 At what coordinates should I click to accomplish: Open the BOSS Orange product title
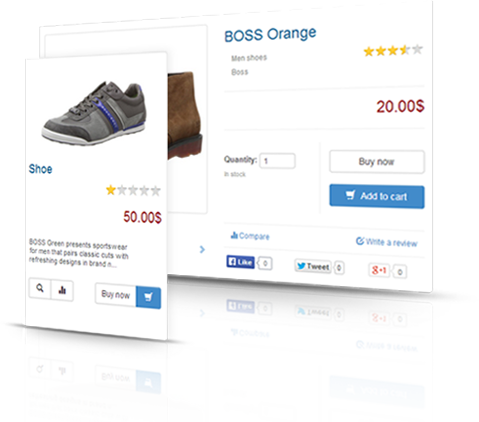click(270, 35)
